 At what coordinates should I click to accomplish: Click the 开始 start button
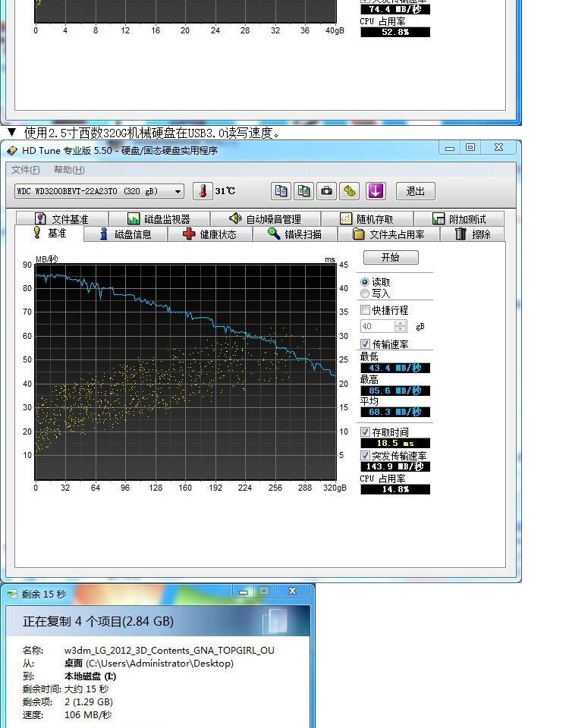click(x=391, y=257)
